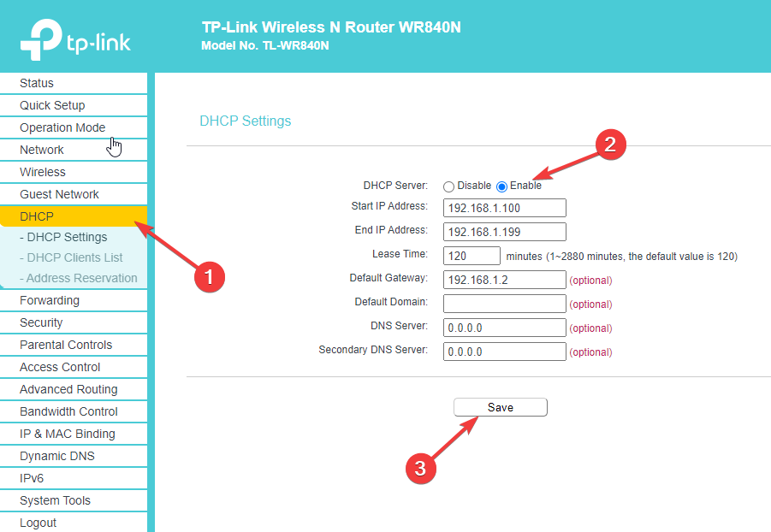Click the Save button

500,407
